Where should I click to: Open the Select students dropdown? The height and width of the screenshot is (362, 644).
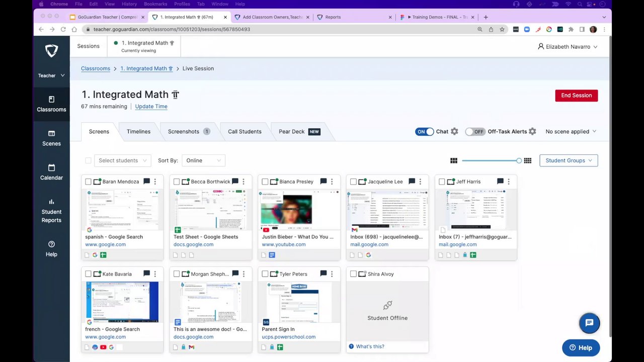point(122,160)
